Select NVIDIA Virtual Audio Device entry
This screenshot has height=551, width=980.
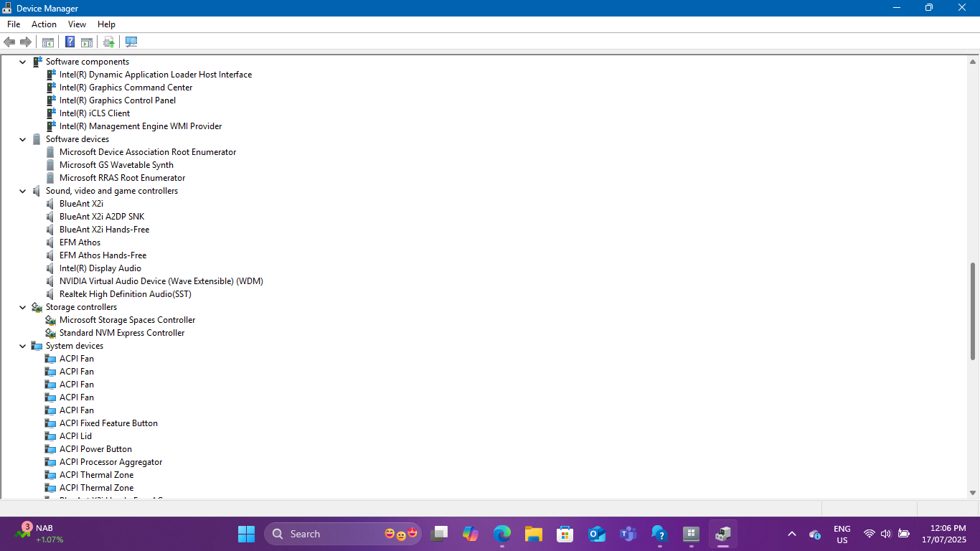(x=161, y=281)
